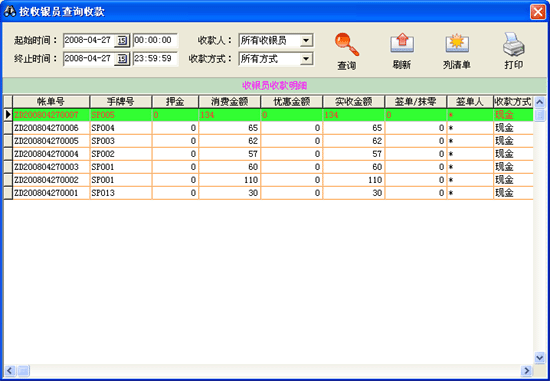Click the binoculars icon in title bar
Viewport: 550px width, 381px height.
point(10,11)
